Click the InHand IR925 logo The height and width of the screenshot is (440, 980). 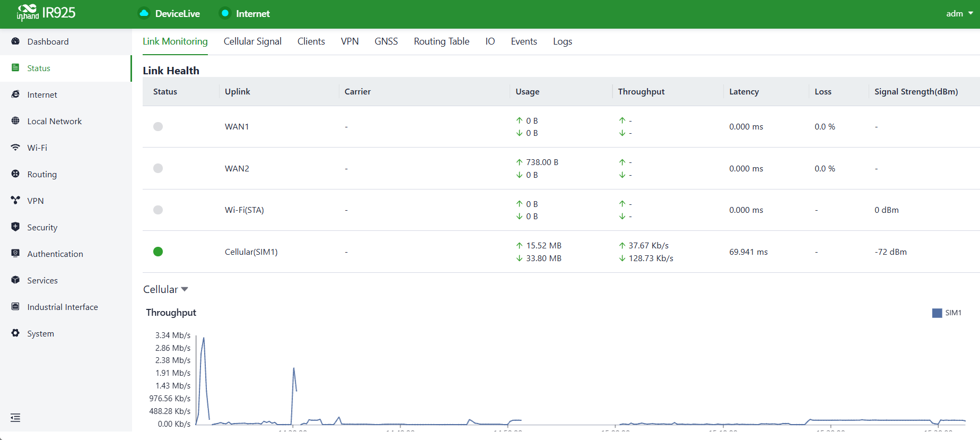pos(46,13)
